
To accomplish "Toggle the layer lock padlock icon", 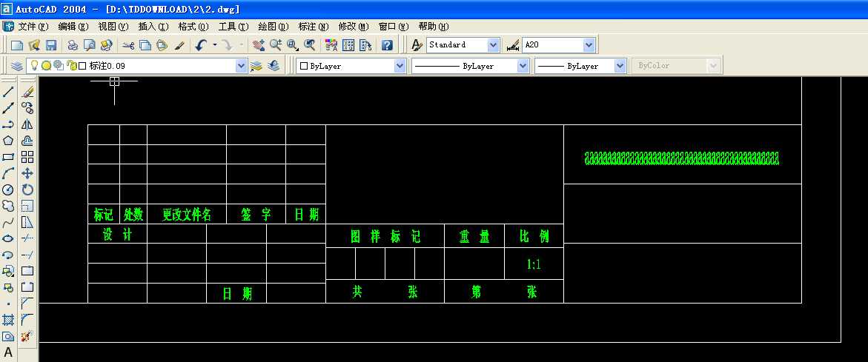I will (x=71, y=66).
